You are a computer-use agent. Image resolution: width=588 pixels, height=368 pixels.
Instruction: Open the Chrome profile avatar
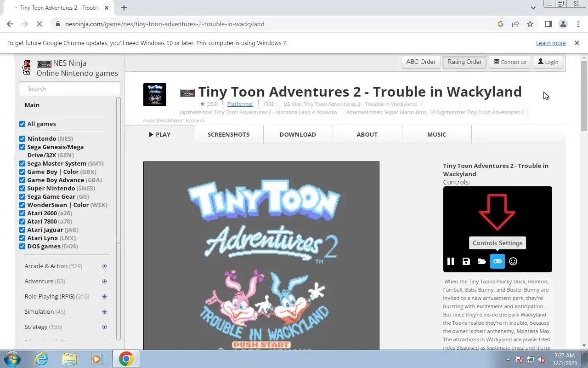coord(563,24)
